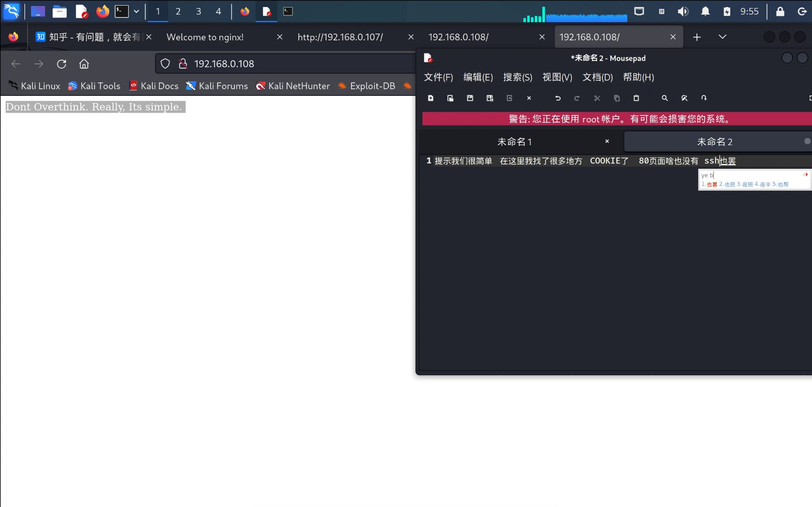
Task: Close the 未命名 1 document tab
Action: point(607,141)
